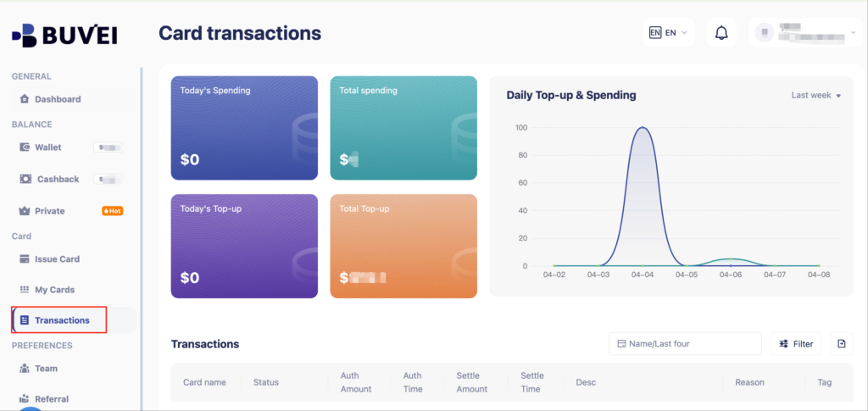The height and width of the screenshot is (411, 868).
Task: Click the Total Top-up orange card
Action: (x=403, y=246)
